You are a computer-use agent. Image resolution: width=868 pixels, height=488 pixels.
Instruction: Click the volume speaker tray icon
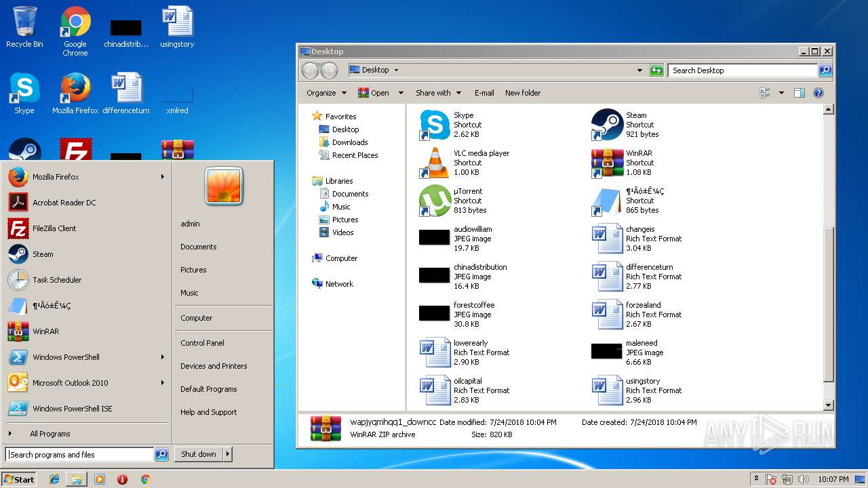pos(803,479)
